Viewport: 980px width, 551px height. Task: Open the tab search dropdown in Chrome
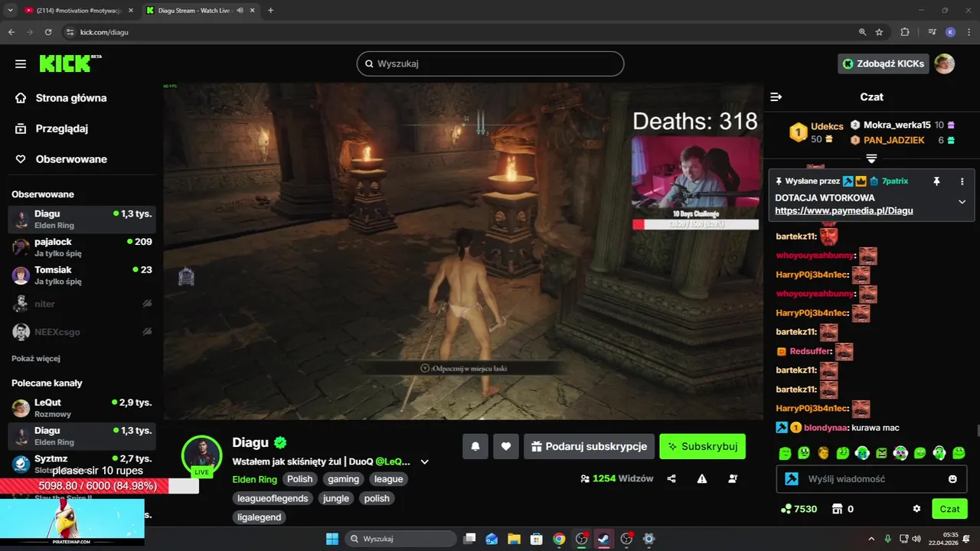click(x=10, y=11)
